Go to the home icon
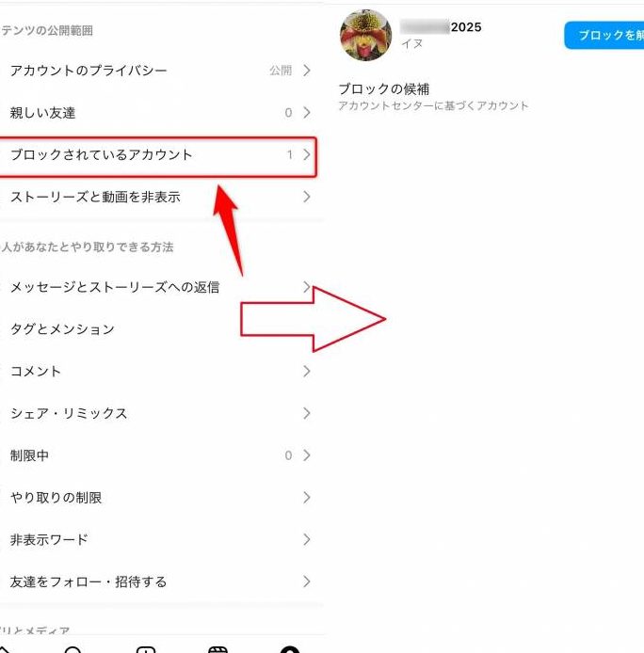Screen dimensions: 644x653 tap(4, 649)
